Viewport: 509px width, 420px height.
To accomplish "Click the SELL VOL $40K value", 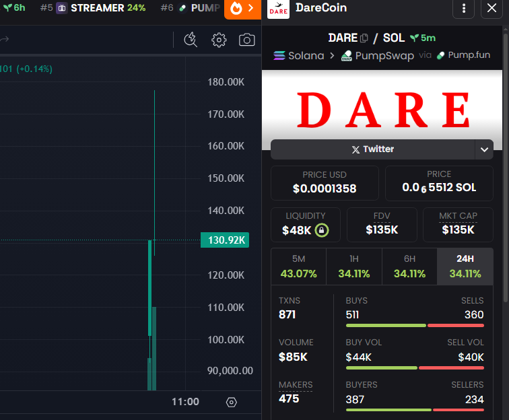I will pos(471,357).
